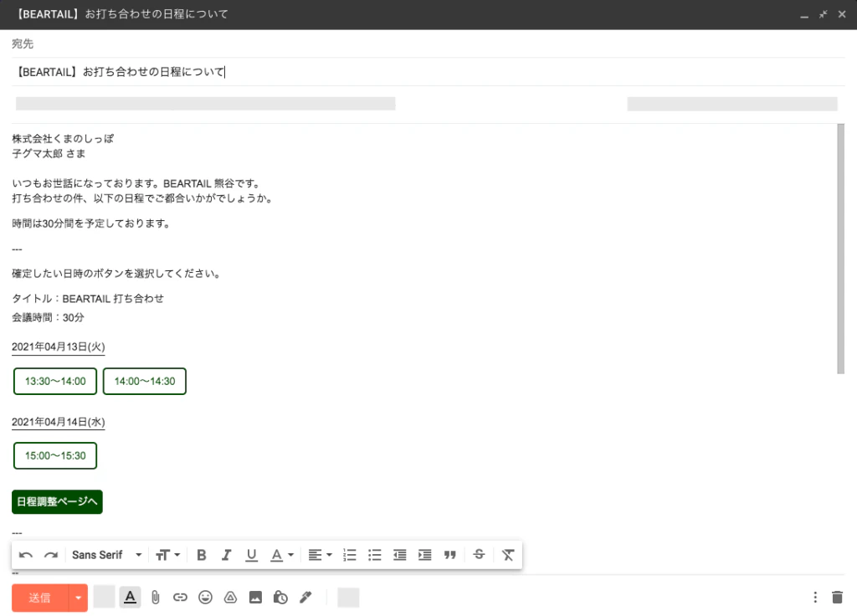This screenshot has width=857, height=616.
Task: Open the text color picker
Action: (282, 556)
